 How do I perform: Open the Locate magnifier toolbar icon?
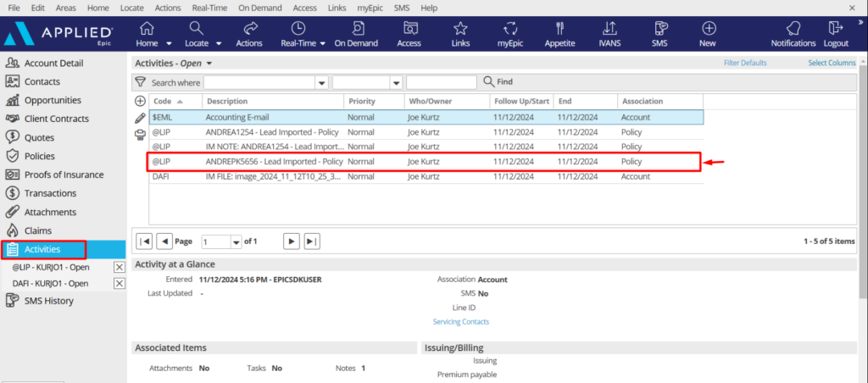coord(197,29)
